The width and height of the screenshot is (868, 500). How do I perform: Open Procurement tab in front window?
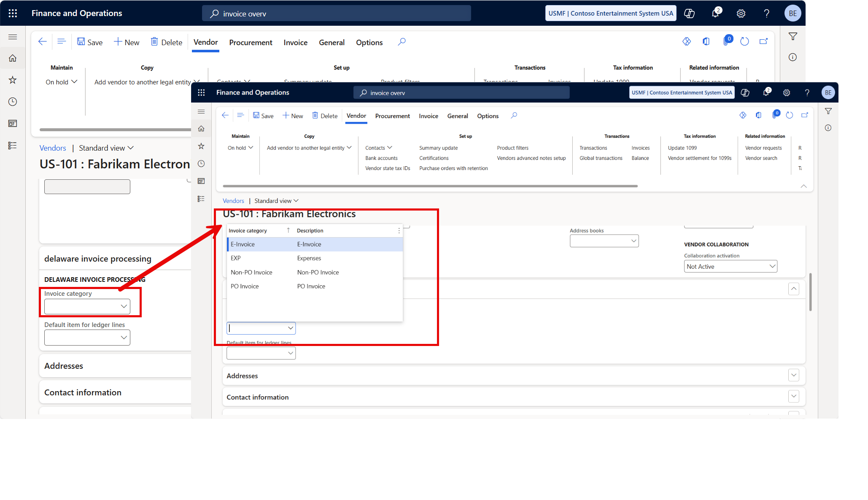pos(392,116)
